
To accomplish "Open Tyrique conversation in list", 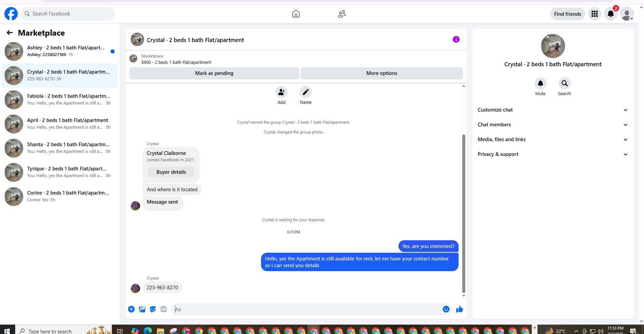I will [x=59, y=172].
